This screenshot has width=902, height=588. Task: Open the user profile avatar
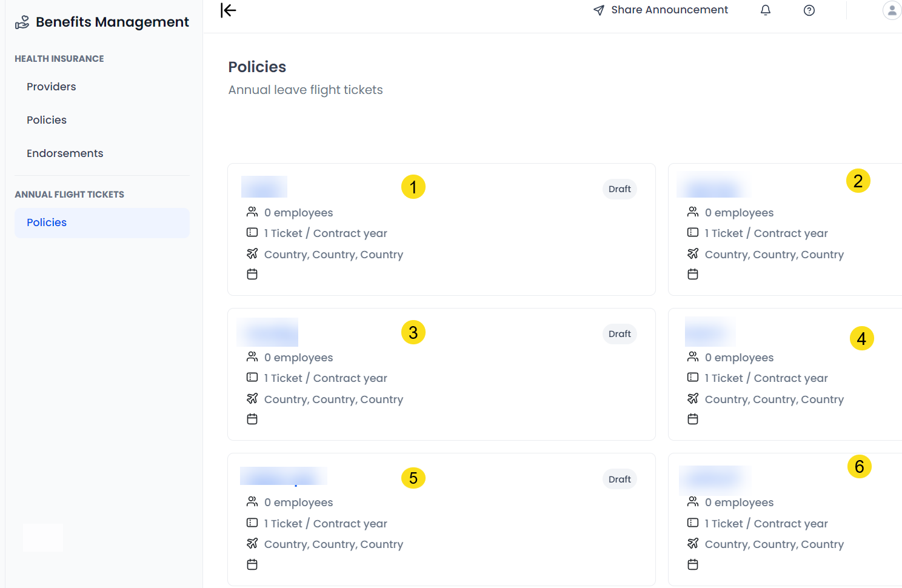(x=892, y=10)
